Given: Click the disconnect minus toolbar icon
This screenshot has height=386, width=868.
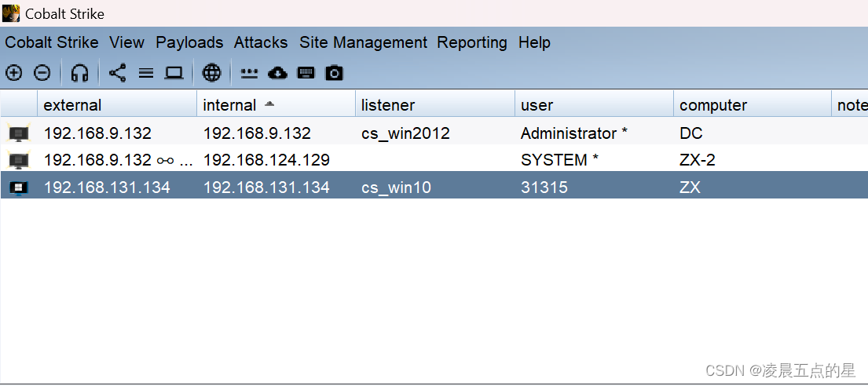Looking at the screenshot, I should point(42,72).
